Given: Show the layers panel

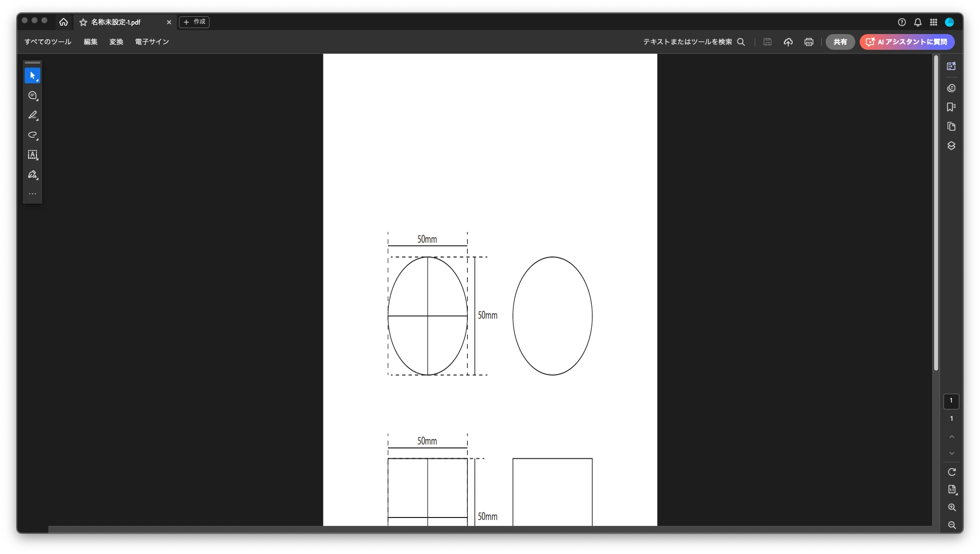Looking at the screenshot, I should pyautogui.click(x=951, y=146).
